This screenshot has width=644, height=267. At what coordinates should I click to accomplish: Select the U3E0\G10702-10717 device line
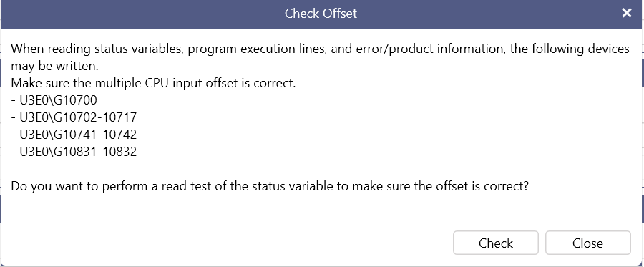(74, 117)
